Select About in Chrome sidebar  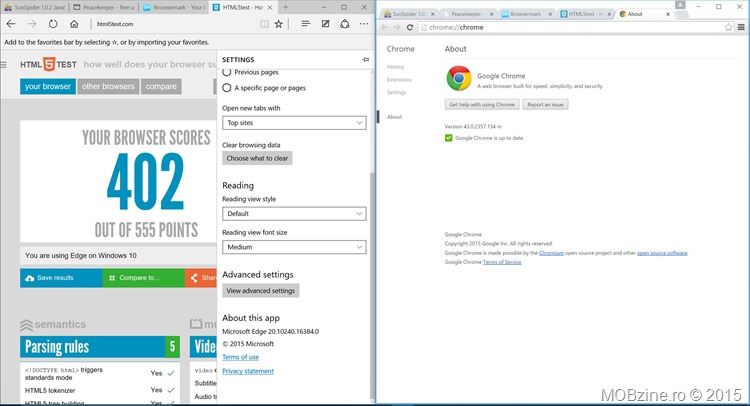[395, 117]
